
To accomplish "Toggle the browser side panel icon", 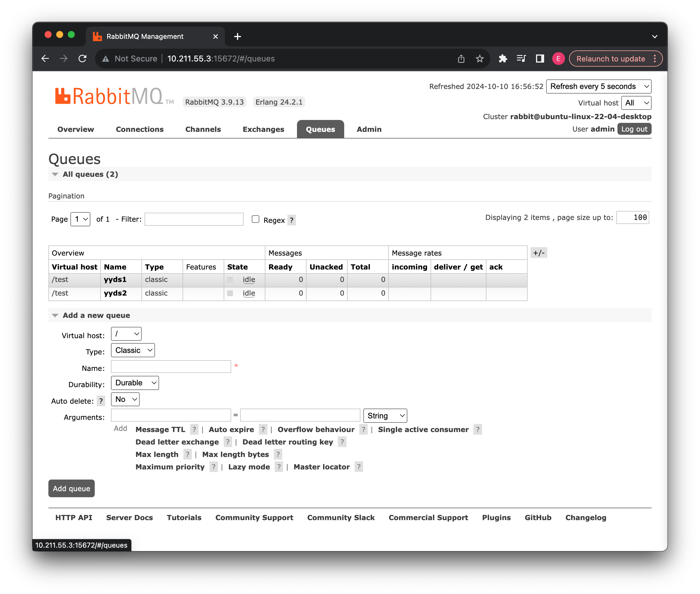I will pyautogui.click(x=540, y=59).
